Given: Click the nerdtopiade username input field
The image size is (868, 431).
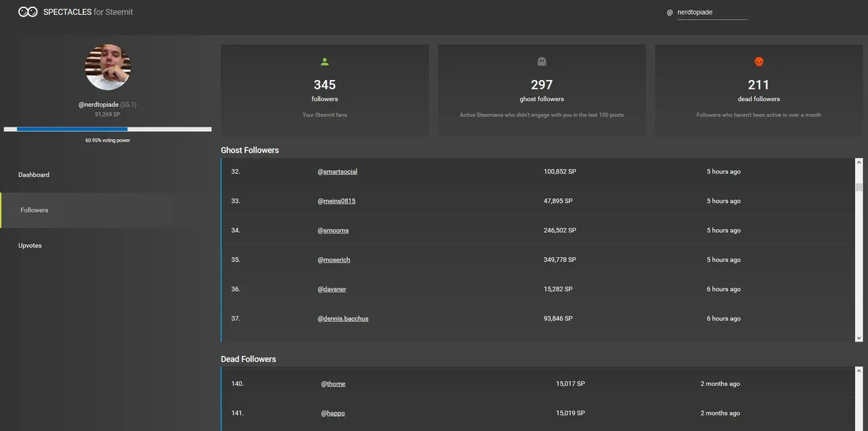Looking at the screenshot, I should tap(712, 12).
